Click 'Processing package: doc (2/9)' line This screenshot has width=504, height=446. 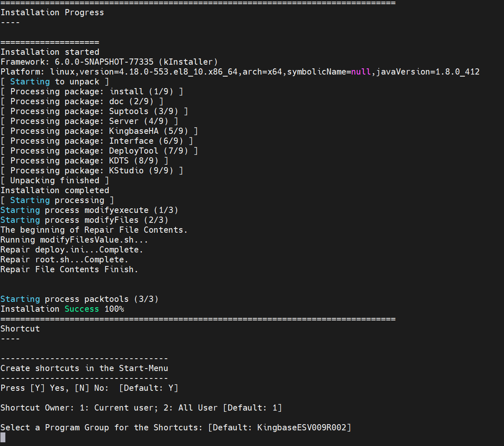[82, 101]
